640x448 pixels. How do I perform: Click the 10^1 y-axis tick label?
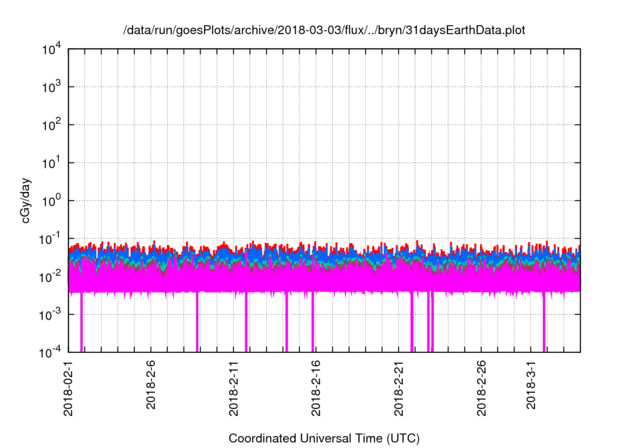point(52,163)
